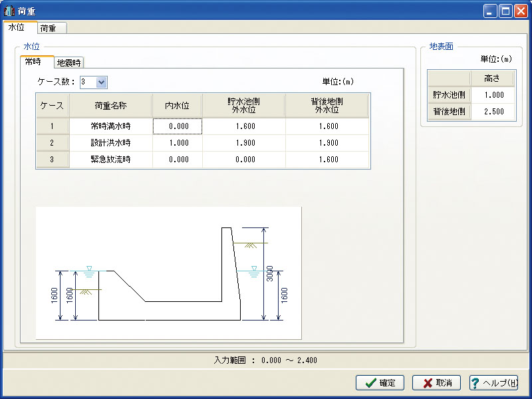Viewport: 532px width, 399px height.
Task: Open the 地震時 sub-tab
Action: point(69,63)
